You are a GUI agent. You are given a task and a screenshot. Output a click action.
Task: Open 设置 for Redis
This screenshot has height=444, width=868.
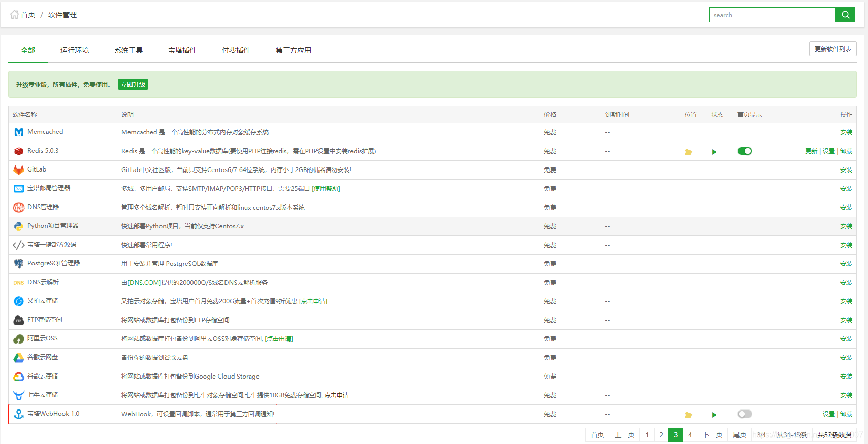click(x=829, y=151)
